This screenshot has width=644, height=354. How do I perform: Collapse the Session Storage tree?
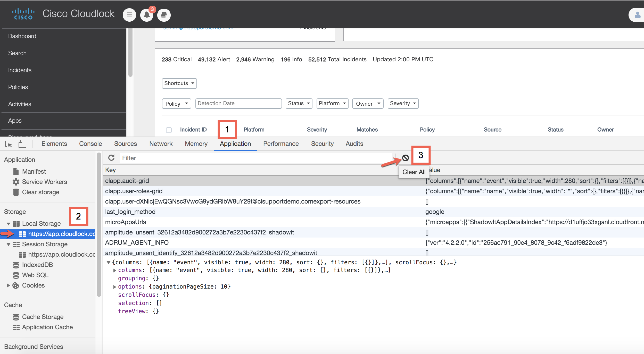[x=9, y=244]
